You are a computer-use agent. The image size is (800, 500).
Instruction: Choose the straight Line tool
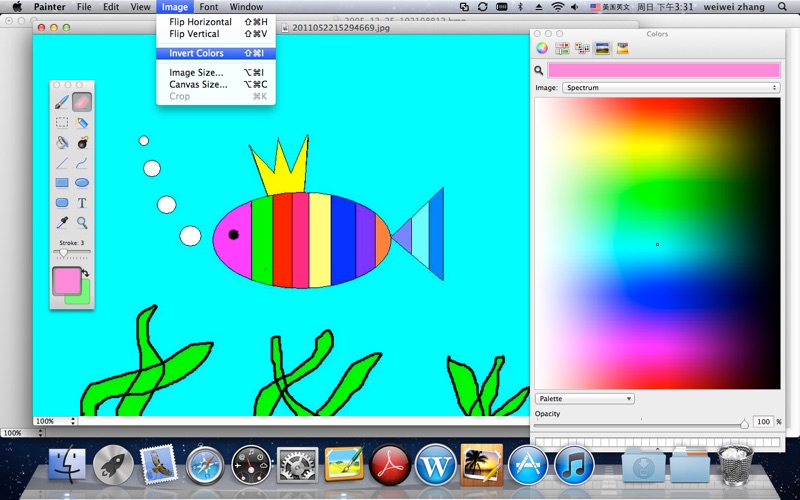[62, 163]
